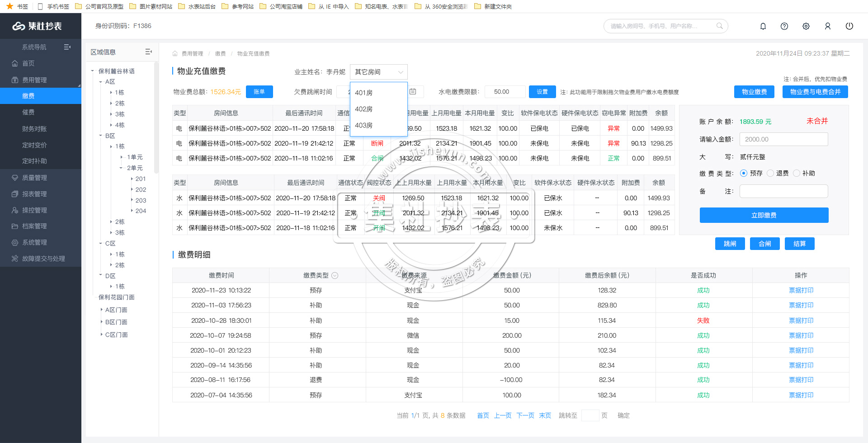The image size is (868, 443).
Task: Click the search magnifier icon
Action: pyautogui.click(x=720, y=26)
